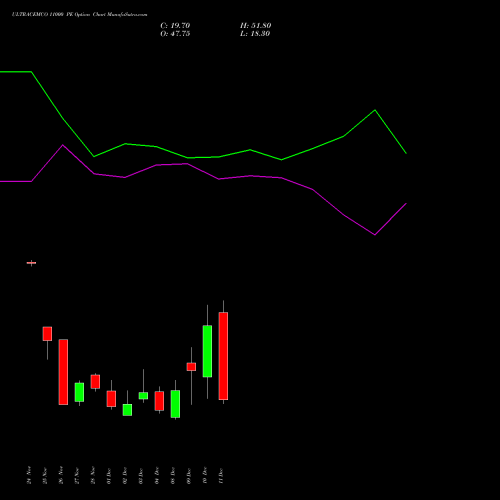Click the tall red candle for 26 Nov
The width and height of the screenshot is (500, 500).
pyautogui.click(x=63, y=372)
